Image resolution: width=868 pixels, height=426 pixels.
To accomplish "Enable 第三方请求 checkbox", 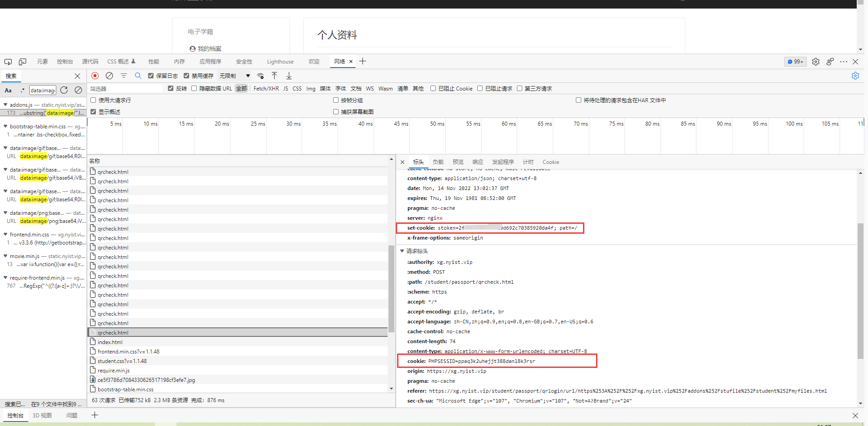I will pyautogui.click(x=520, y=88).
